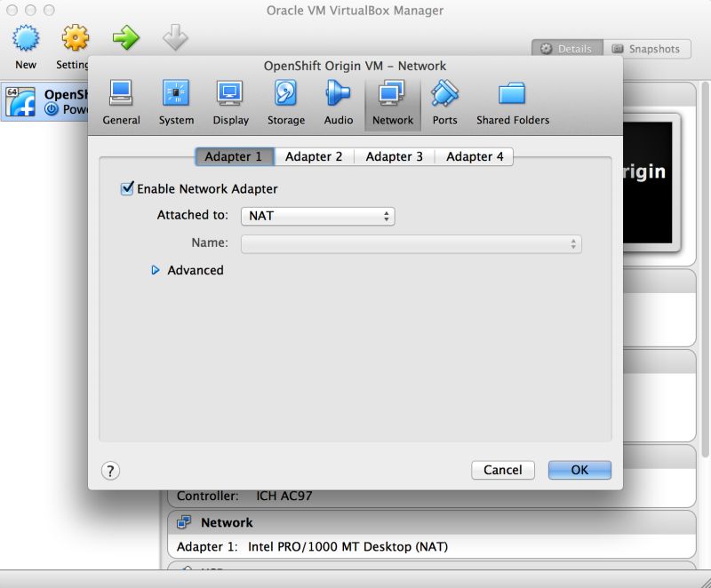Viewport: 711px width, 588px height.
Task: Select the Ports settings icon
Action: click(444, 98)
